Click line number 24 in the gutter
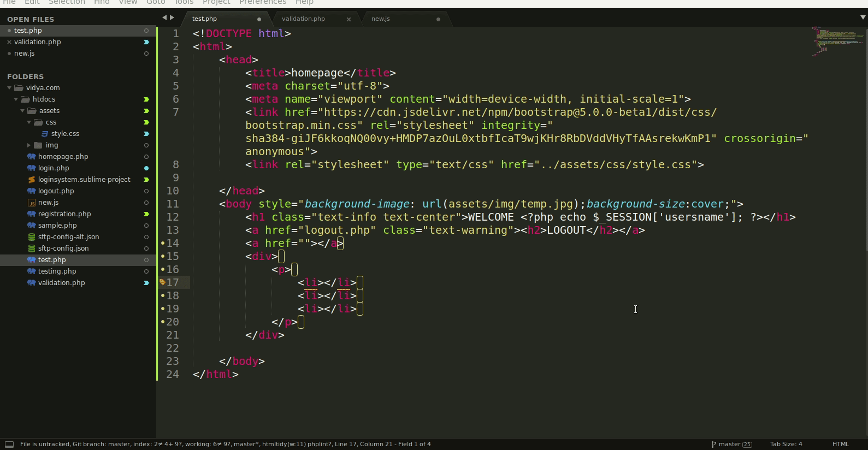The width and height of the screenshot is (868, 450). (173, 374)
